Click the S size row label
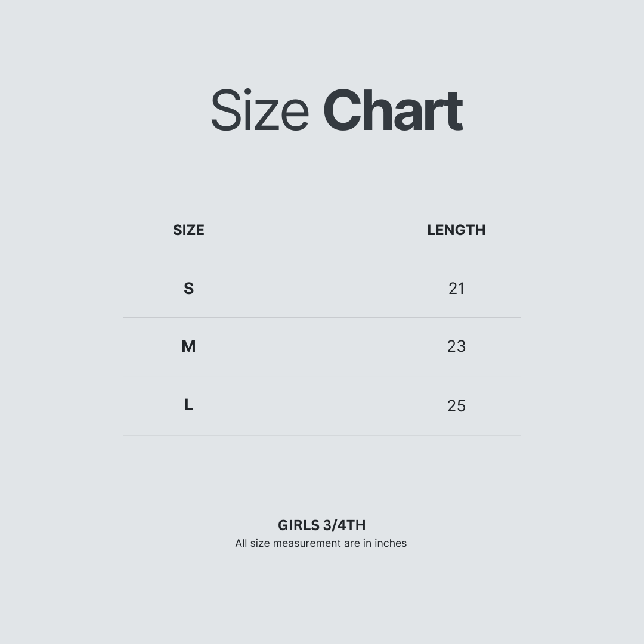The height and width of the screenshot is (644, 644). pyautogui.click(x=188, y=289)
